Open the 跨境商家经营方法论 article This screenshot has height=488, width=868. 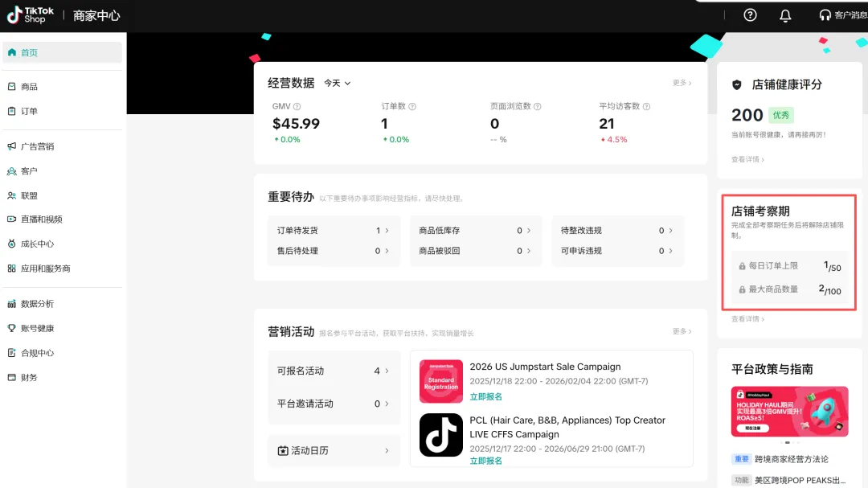[791, 459]
